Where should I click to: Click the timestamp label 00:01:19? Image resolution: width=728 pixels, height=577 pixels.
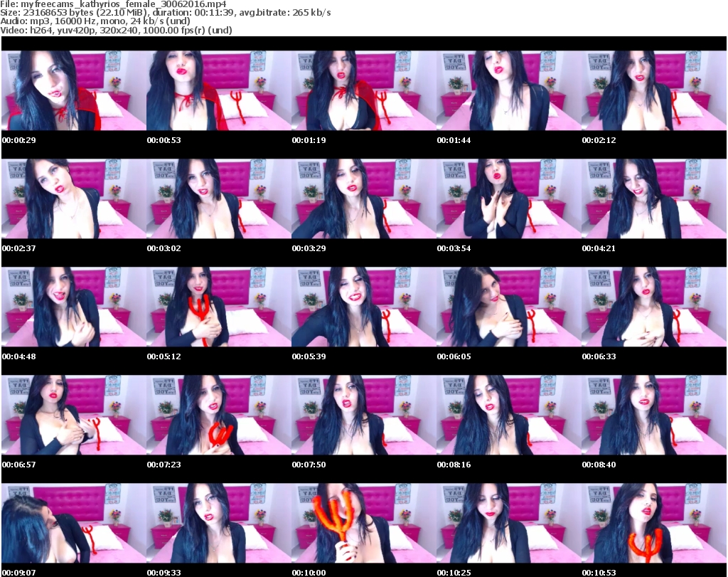coord(309,140)
